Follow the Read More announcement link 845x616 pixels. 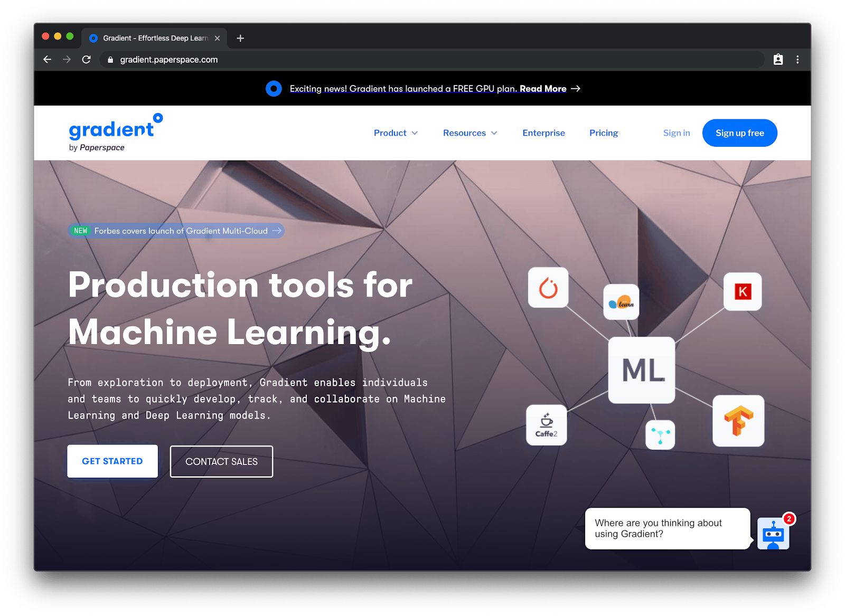click(543, 89)
